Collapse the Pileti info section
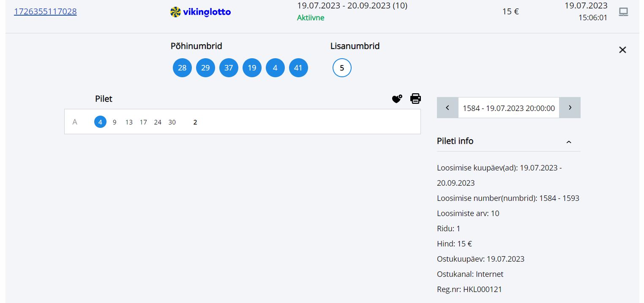 [x=569, y=142]
